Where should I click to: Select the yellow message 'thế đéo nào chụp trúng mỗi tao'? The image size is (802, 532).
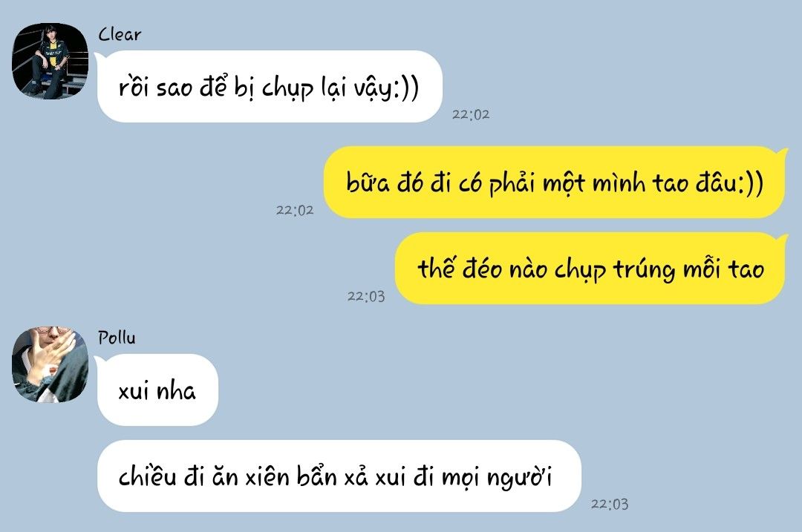(x=590, y=269)
